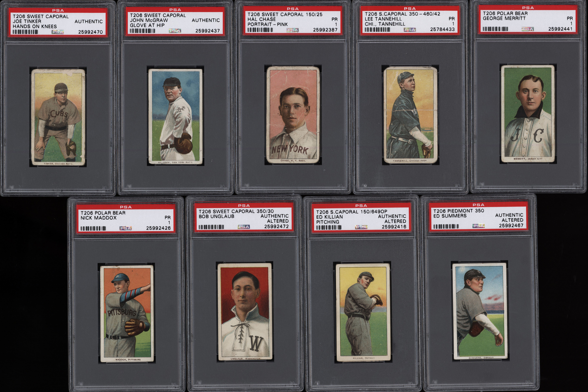
Task: Click the text 'JOE TINKER' on label
Action: pyautogui.click(x=27, y=22)
